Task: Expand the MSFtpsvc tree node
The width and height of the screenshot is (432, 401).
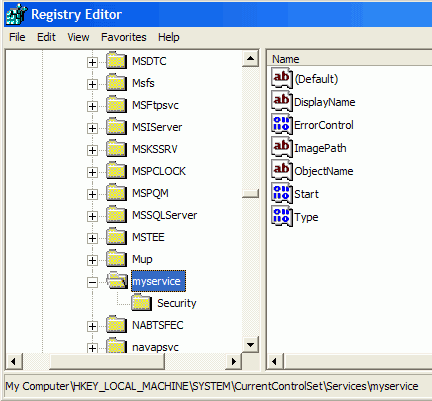Action: click(92, 106)
